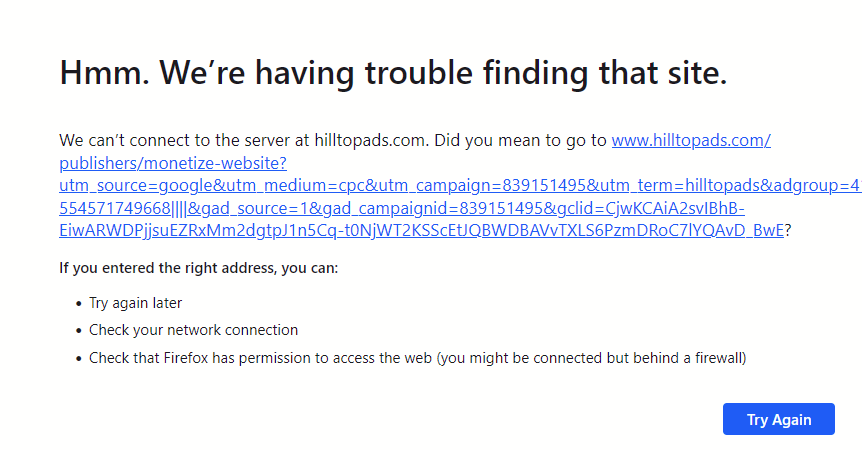Viewport: 862px width, 450px height.
Task: Click the link line starting with 'EiwARWDPjjsuEZRxMm2dgtpJ1n5Cq'
Action: (x=400, y=229)
